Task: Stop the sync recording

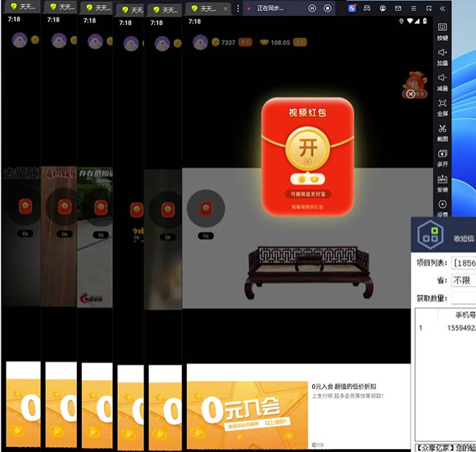Action: coord(327,9)
